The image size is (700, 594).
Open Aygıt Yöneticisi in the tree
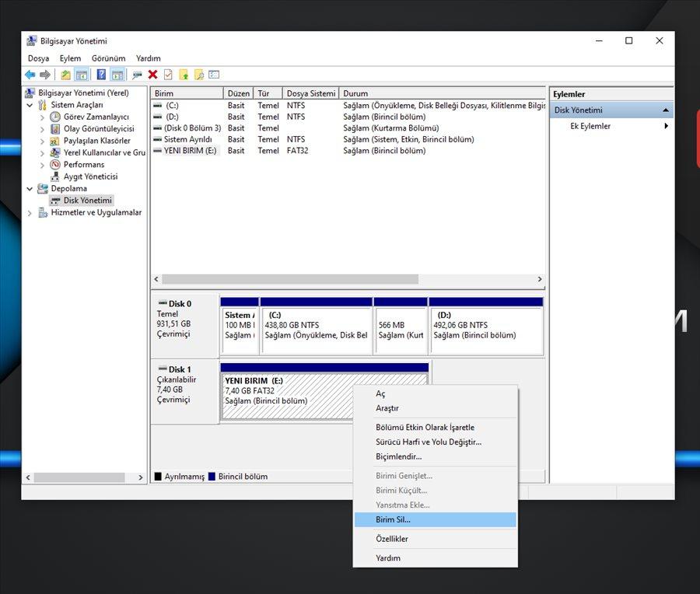(89, 176)
